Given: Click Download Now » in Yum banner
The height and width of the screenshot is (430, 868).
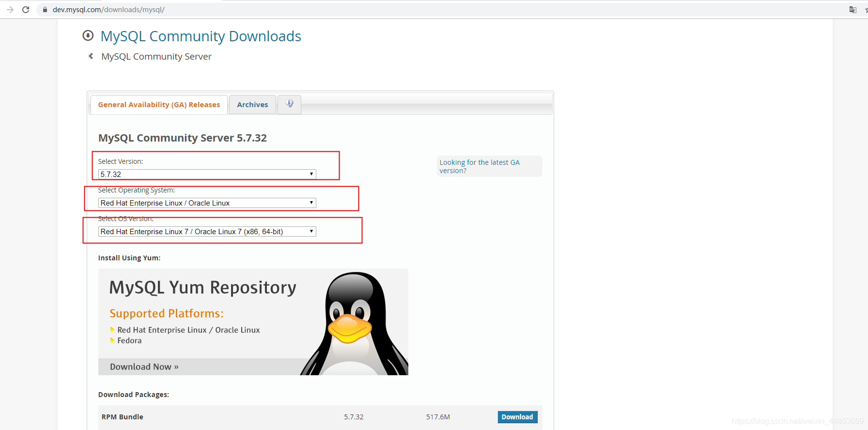Looking at the screenshot, I should pos(144,367).
